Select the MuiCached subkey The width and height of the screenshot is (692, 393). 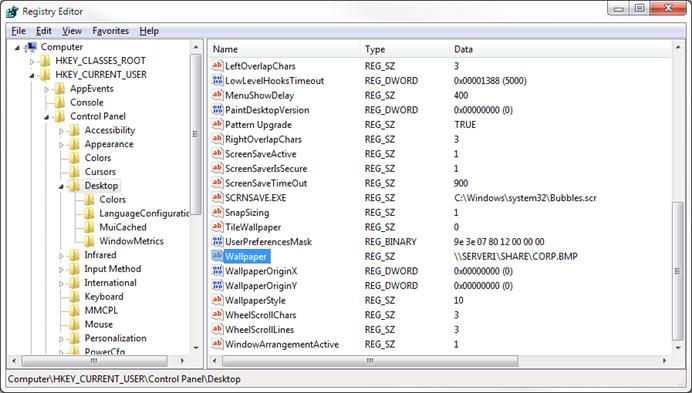click(x=123, y=227)
